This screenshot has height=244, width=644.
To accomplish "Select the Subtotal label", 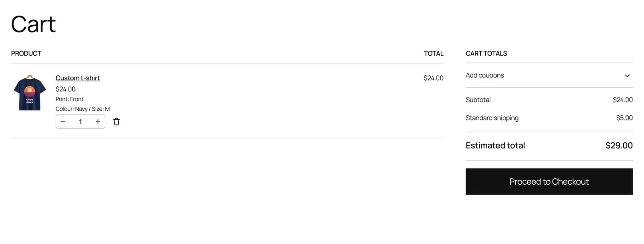I will pos(478,100).
